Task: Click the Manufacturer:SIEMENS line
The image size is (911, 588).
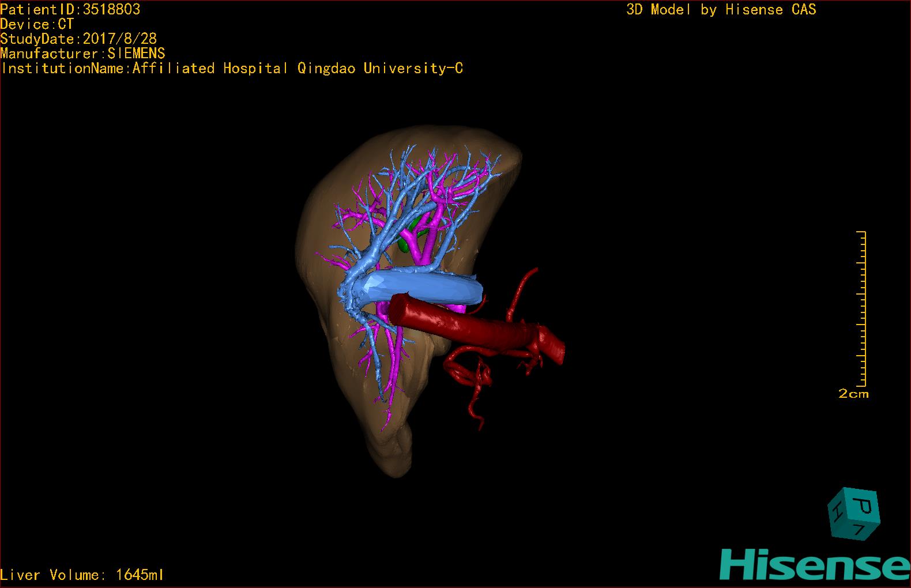Action: [82, 54]
